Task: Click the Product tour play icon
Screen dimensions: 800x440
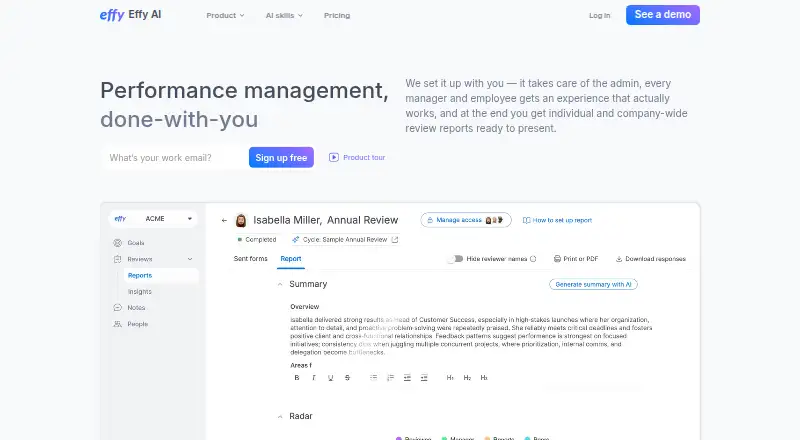Action: coord(334,157)
